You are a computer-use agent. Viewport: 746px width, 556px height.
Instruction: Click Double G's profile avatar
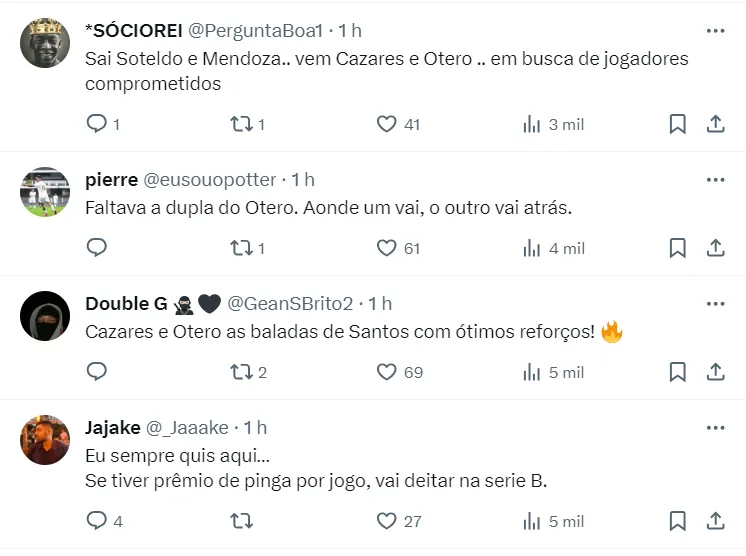(x=45, y=317)
